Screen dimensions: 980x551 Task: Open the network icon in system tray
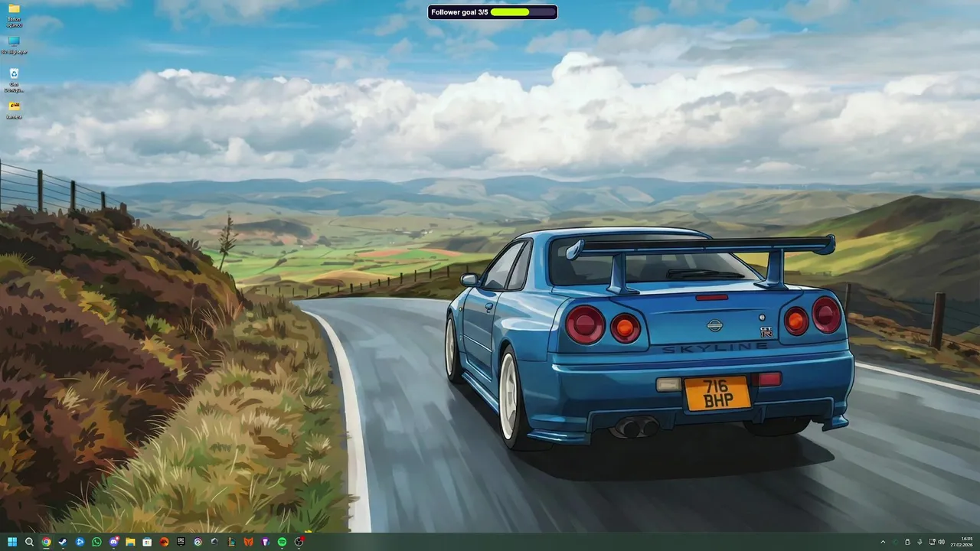932,542
